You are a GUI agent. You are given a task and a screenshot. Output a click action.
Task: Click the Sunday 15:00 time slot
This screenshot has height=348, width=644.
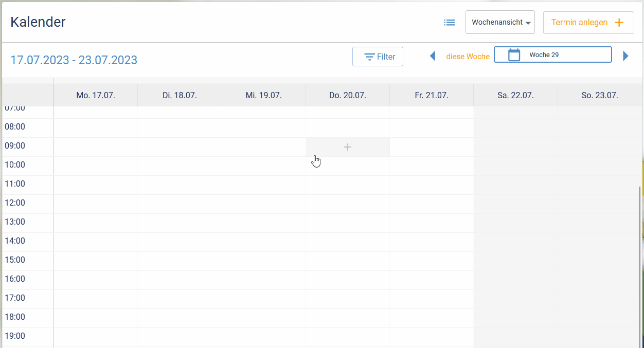tap(599, 261)
